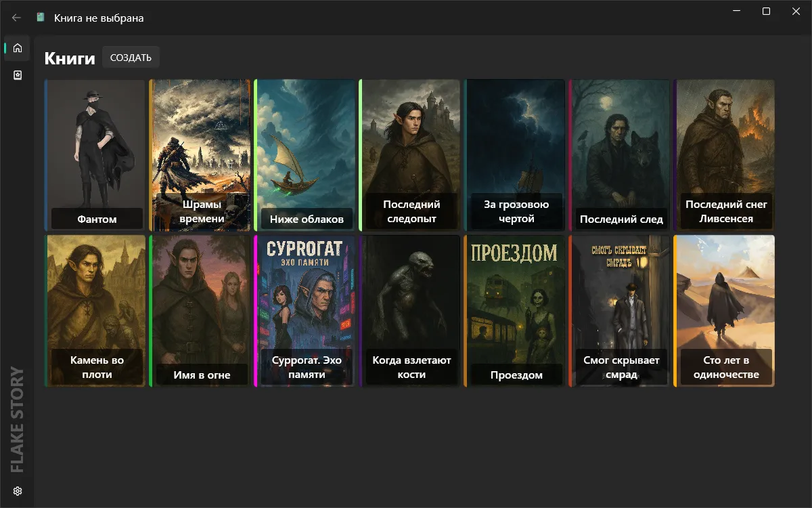Open the book Фантом
The image size is (812, 508).
tap(95, 154)
